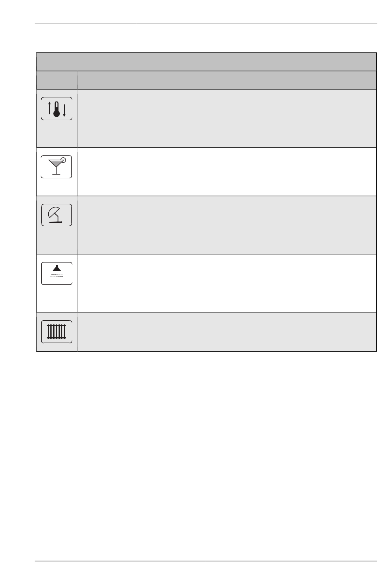Click the narrow header cell above the icons

pos(57,80)
